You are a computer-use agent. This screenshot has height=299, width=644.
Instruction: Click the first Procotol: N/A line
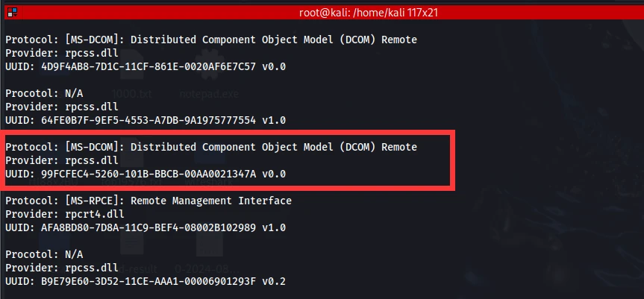pyautogui.click(x=44, y=93)
